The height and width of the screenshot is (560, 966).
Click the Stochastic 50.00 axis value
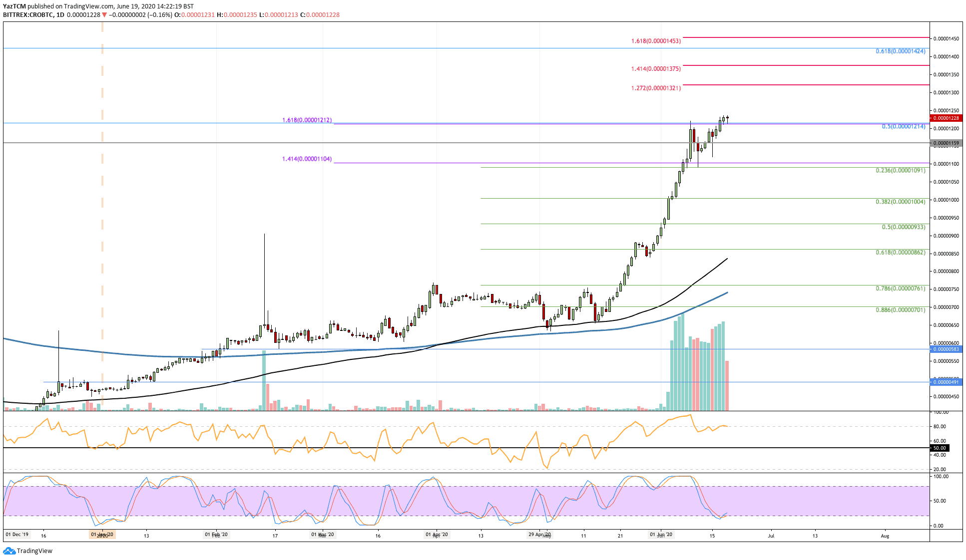coord(940,501)
